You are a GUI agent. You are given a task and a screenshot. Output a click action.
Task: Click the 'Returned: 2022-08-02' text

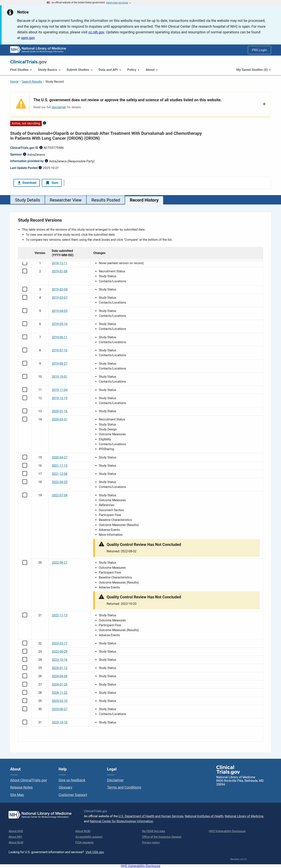121,551
